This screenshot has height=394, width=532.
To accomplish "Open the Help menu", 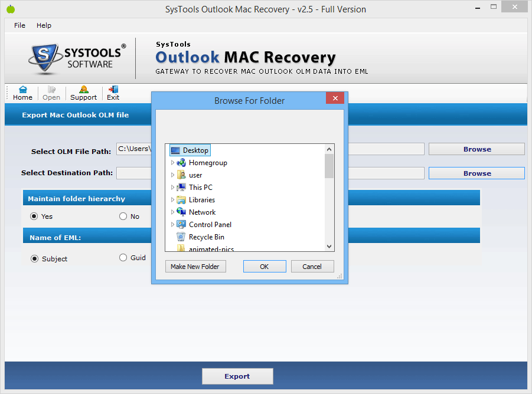I will click(x=44, y=25).
